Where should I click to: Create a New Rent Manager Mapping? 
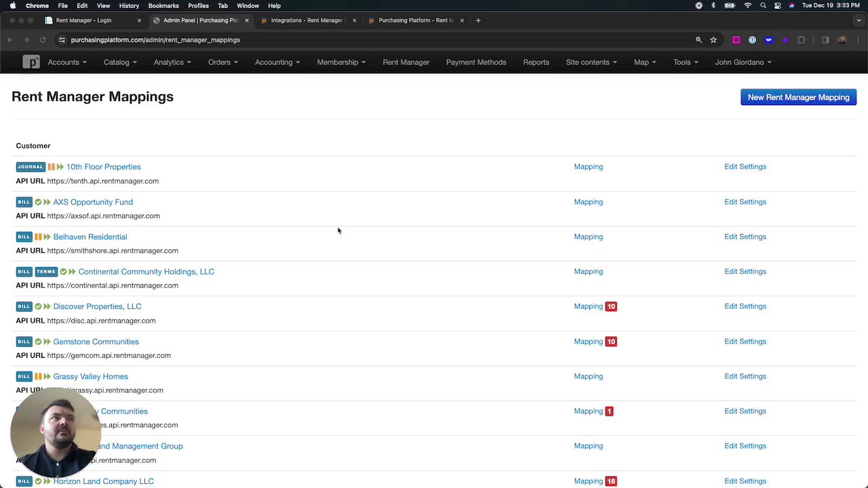(798, 98)
